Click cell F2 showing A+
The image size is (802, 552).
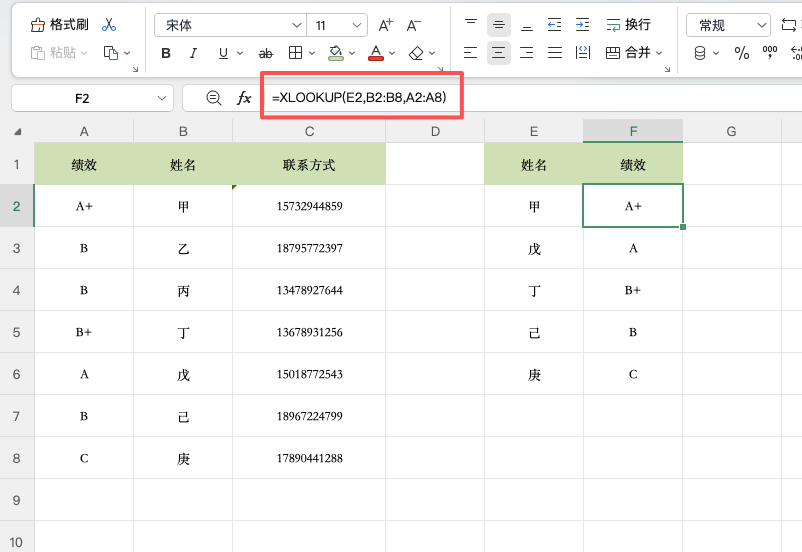point(633,206)
